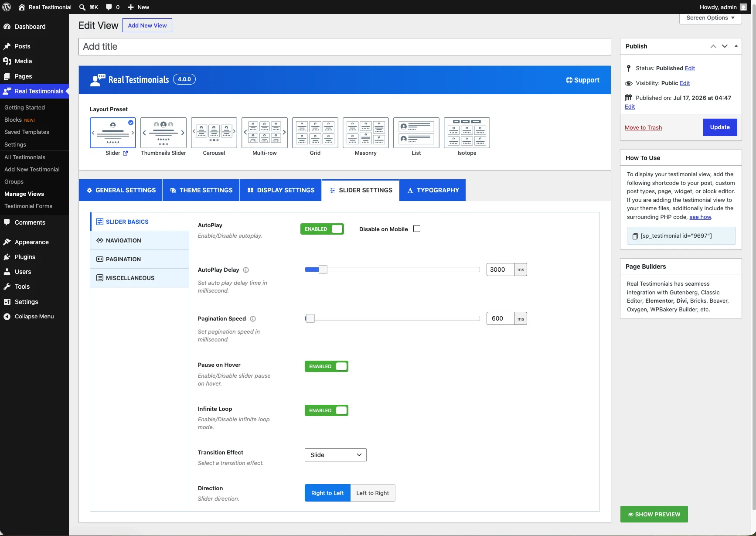Open Add New Testimonial in the submenu
The width and height of the screenshot is (756, 536).
32,170
